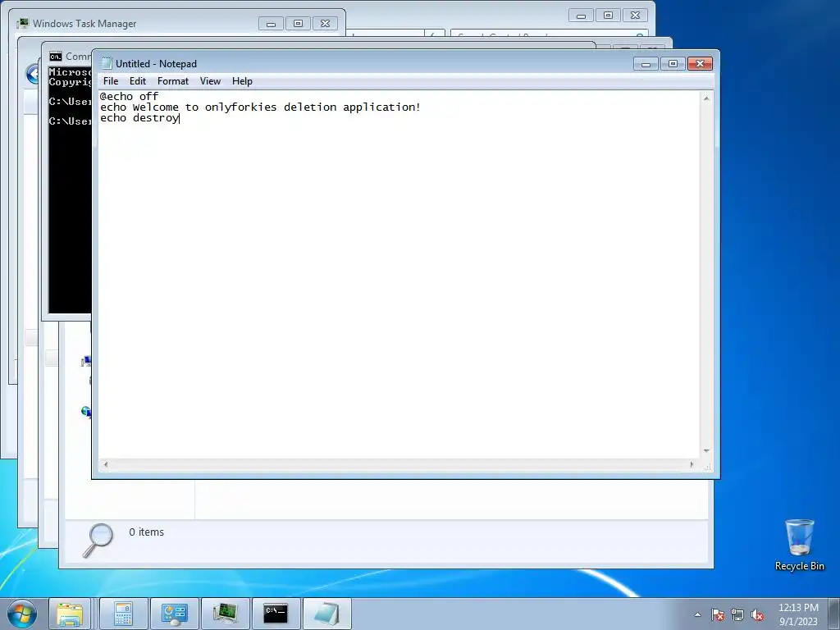Viewport: 840px width, 630px height.
Task: Open the Edit menu in Notepad
Action: pos(138,81)
